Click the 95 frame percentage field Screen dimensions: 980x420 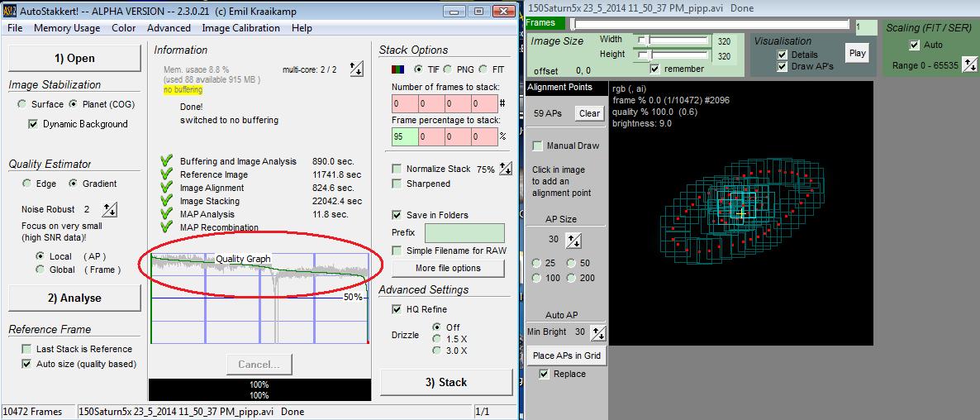405,136
